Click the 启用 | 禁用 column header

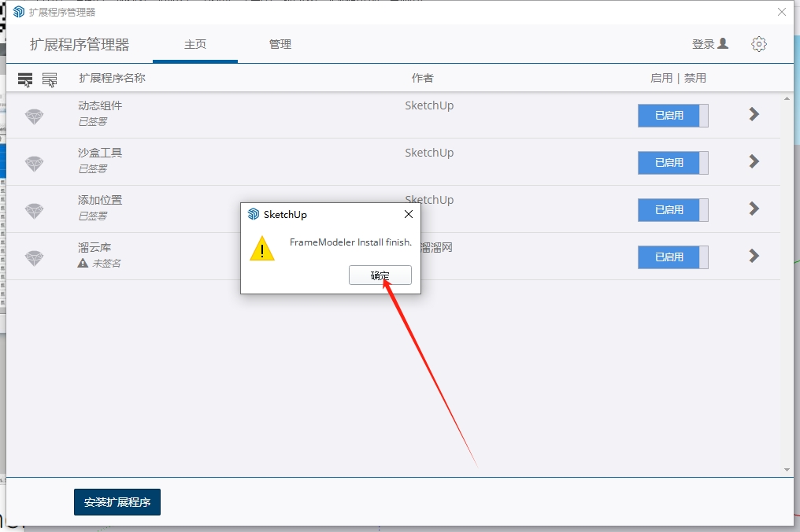tap(678, 78)
